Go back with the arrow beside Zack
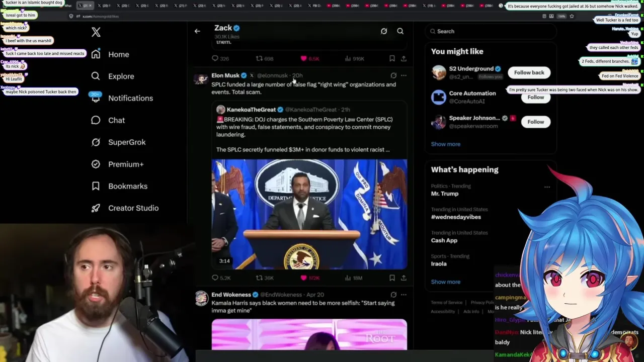The image size is (644, 362). point(197,31)
